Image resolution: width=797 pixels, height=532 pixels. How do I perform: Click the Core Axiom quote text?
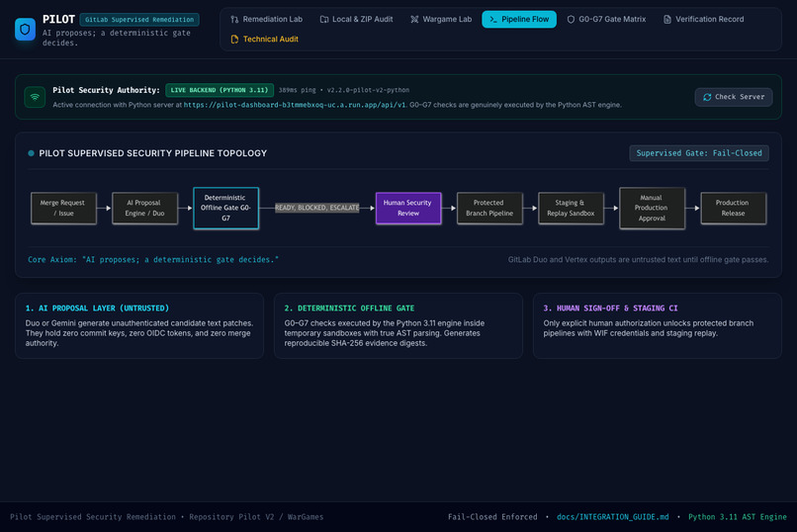[x=153, y=259]
